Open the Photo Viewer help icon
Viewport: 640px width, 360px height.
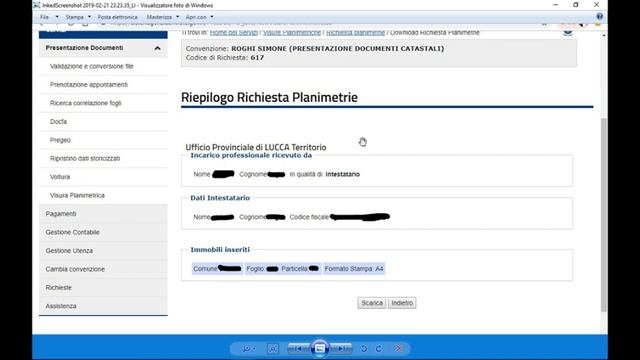[x=599, y=17]
